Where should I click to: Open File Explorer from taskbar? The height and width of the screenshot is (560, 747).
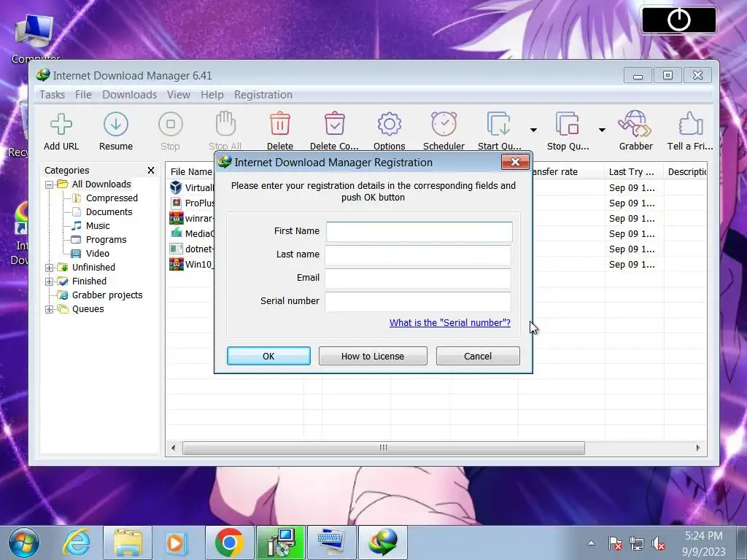click(127, 542)
